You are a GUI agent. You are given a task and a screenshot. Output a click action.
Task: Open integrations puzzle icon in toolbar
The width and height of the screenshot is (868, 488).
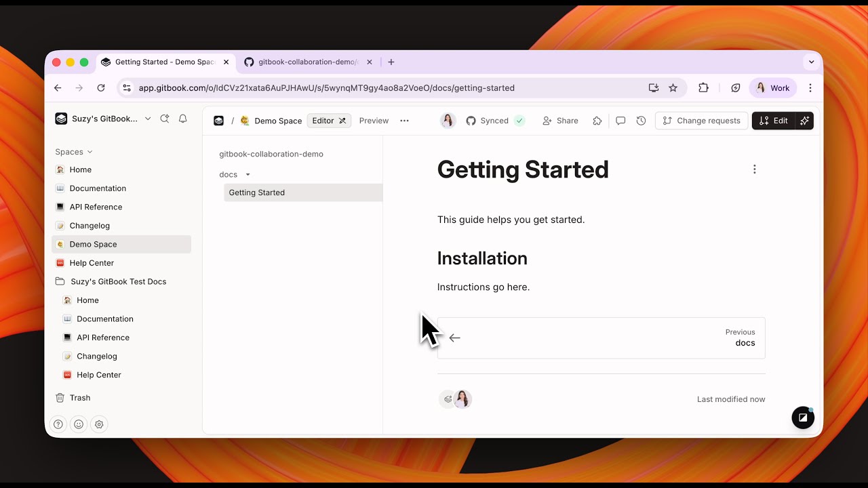pyautogui.click(x=597, y=121)
